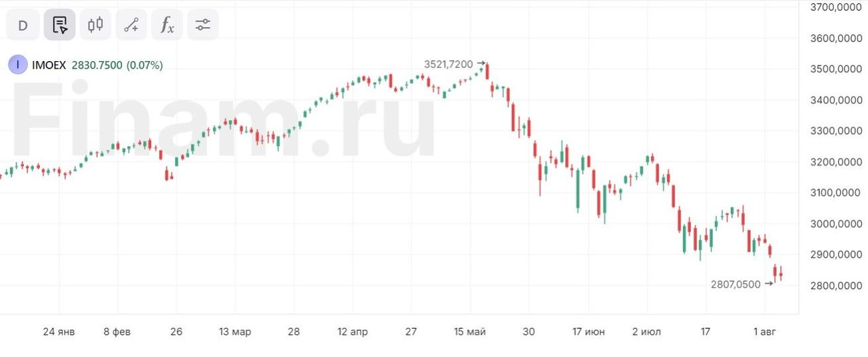Click the 2830.7500 current price value
Viewport: 868px width, 357px height.
pos(97,66)
